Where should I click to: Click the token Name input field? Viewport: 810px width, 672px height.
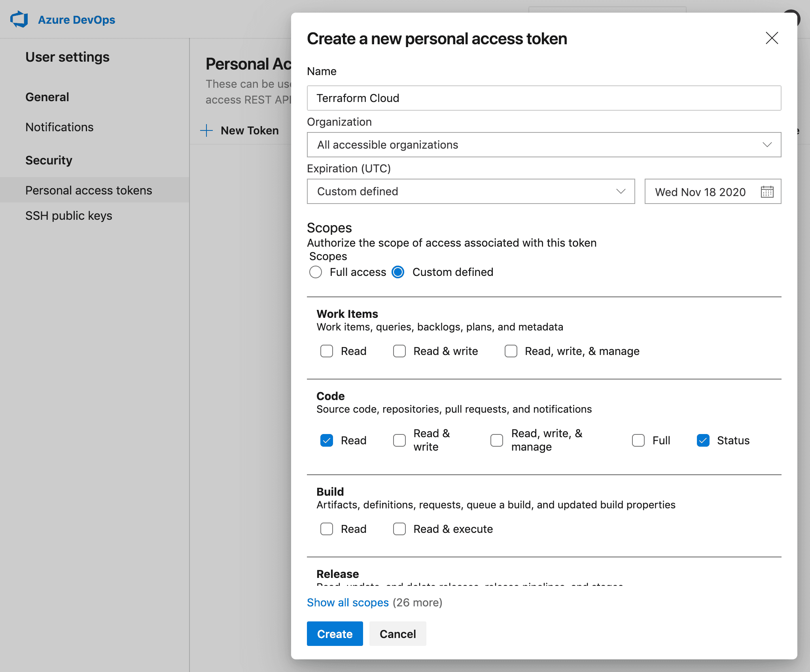(x=544, y=98)
